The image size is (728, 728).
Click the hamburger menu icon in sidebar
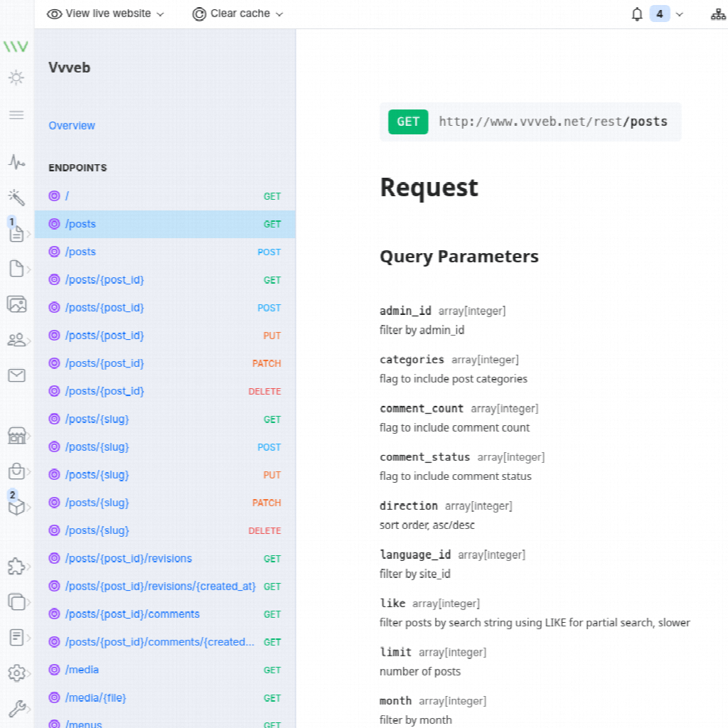(16, 115)
